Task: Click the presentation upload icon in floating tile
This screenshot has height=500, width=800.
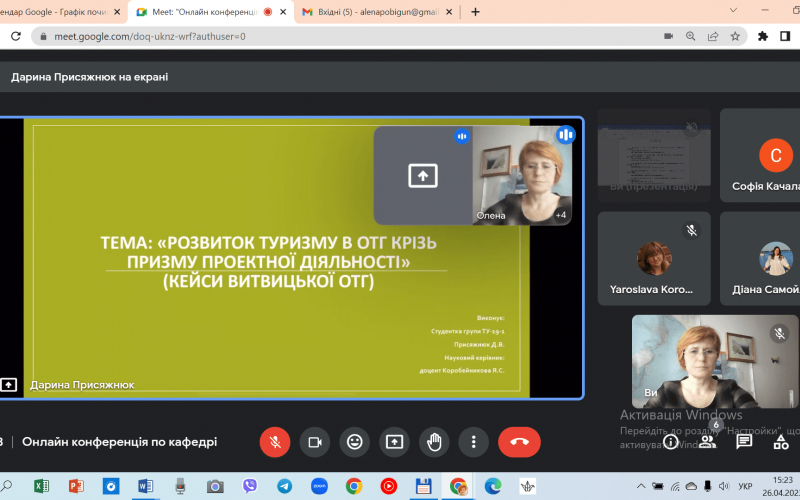Action: pos(422,176)
